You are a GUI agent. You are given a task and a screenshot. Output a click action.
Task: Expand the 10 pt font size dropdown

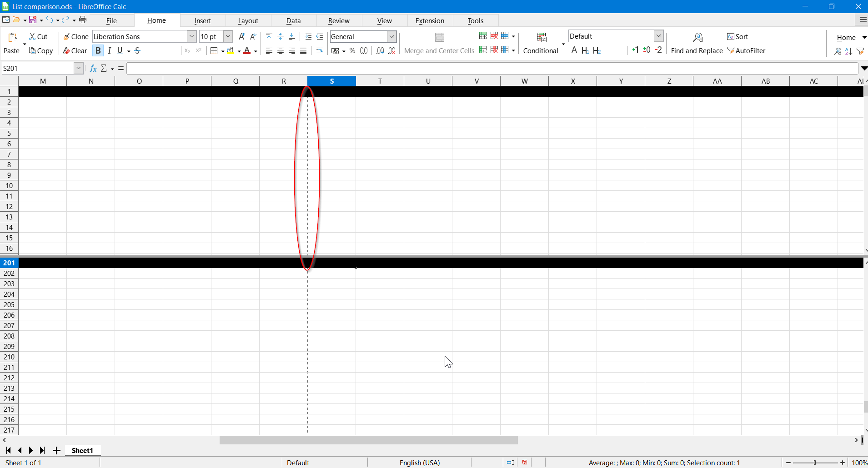point(228,36)
